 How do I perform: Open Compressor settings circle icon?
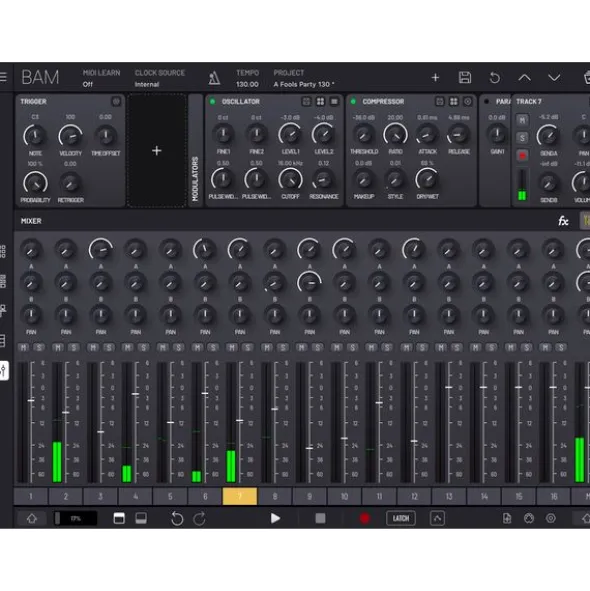pos(467,101)
